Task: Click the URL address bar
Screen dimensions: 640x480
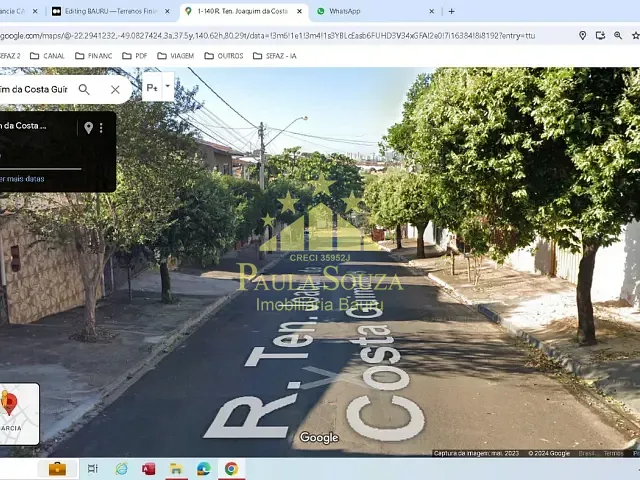Action: click(x=267, y=36)
